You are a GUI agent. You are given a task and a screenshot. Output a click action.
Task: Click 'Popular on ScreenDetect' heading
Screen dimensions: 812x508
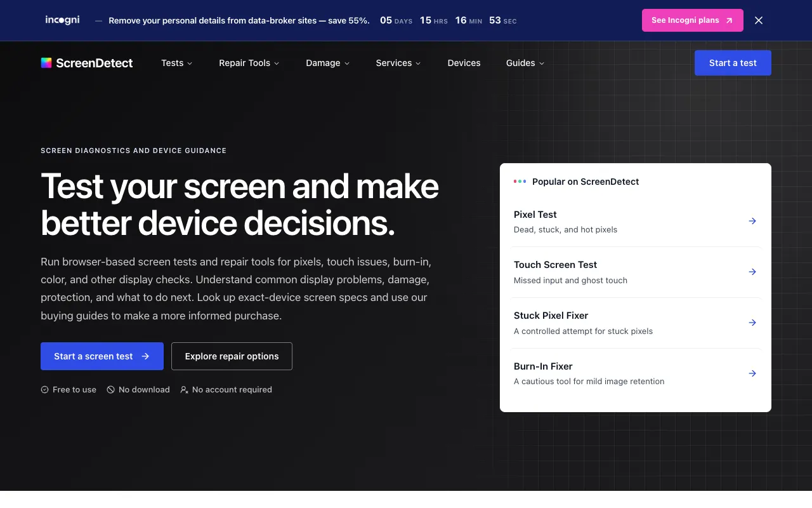coord(586,182)
